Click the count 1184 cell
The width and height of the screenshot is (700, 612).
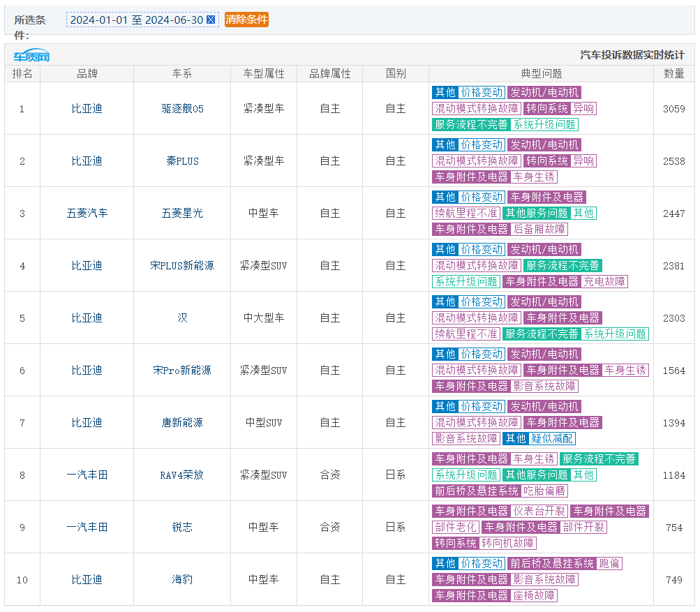674,475
